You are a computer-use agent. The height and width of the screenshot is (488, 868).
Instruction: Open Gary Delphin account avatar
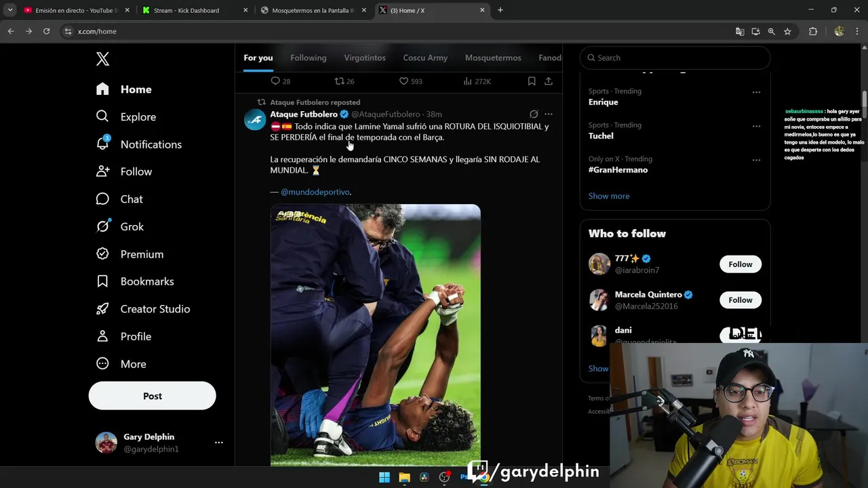(x=106, y=443)
